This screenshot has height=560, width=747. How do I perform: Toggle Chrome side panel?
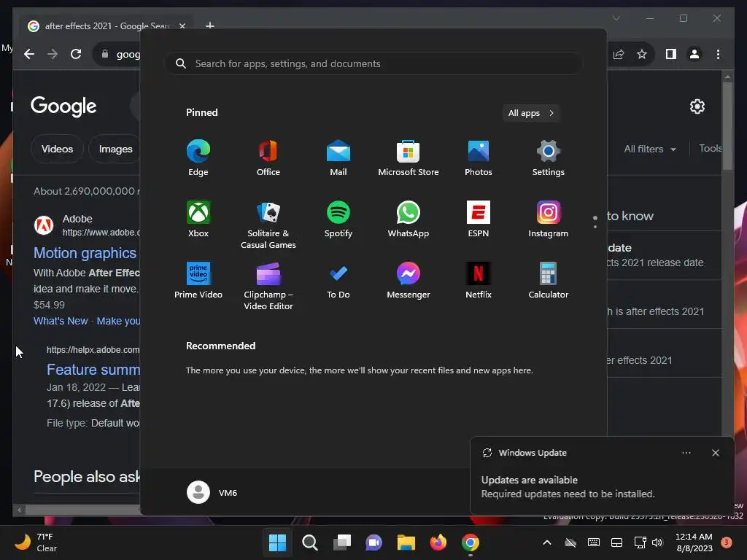tap(671, 54)
